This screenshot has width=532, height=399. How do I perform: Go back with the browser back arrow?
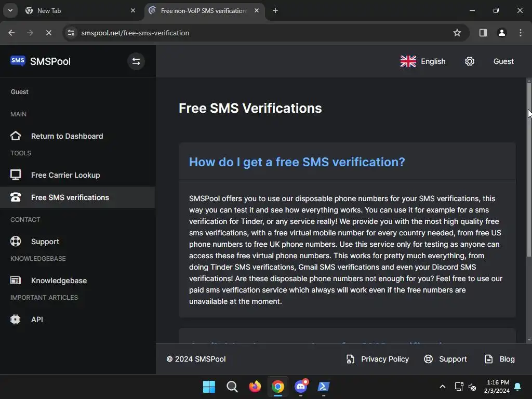pyautogui.click(x=11, y=33)
